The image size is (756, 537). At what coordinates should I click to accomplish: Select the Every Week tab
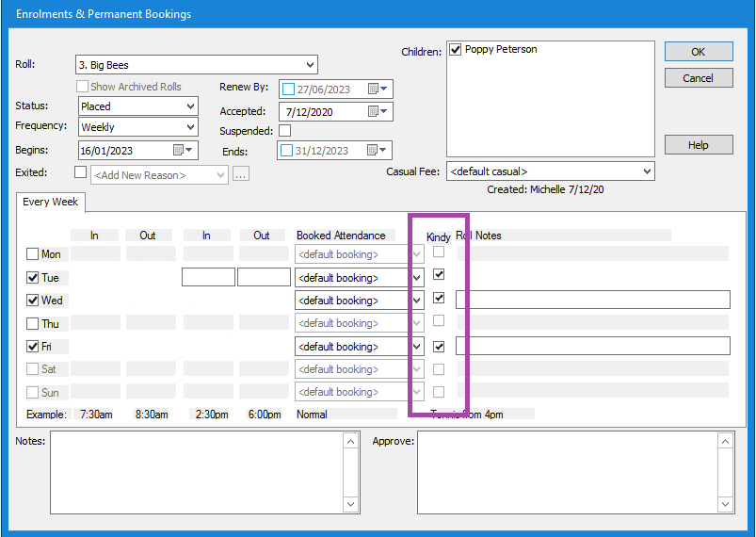tap(51, 203)
